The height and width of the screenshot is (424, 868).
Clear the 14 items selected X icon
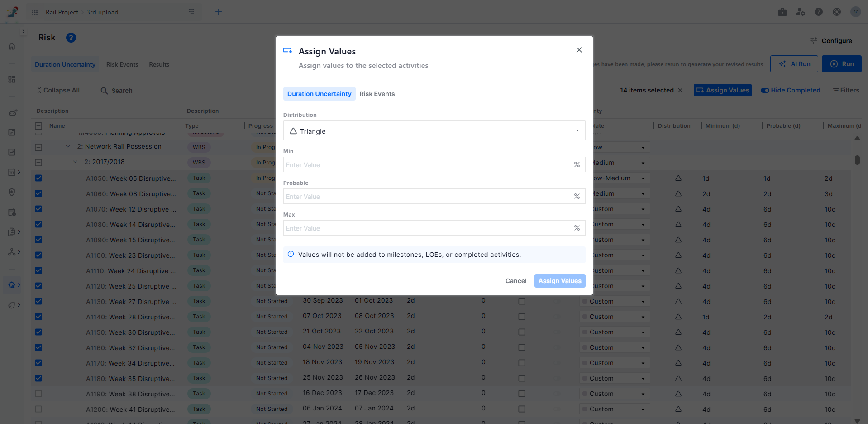680,90
